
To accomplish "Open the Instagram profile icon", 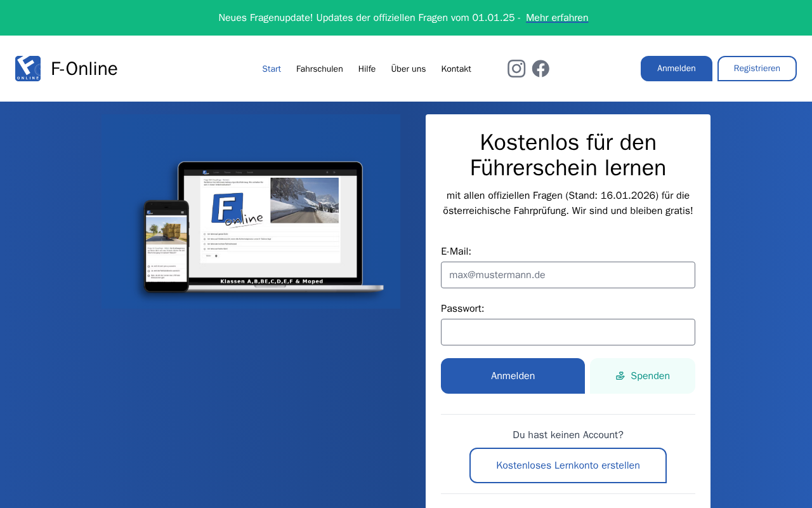I will click(516, 69).
